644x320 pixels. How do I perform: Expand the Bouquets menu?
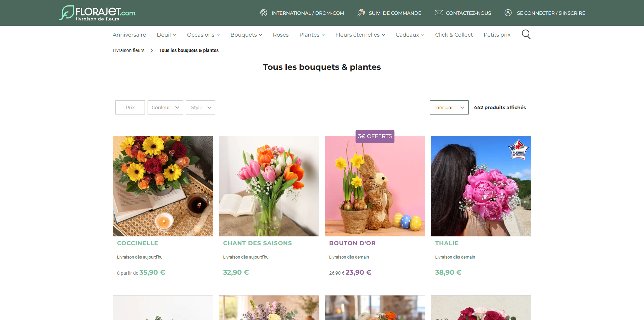(x=246, y=35)
